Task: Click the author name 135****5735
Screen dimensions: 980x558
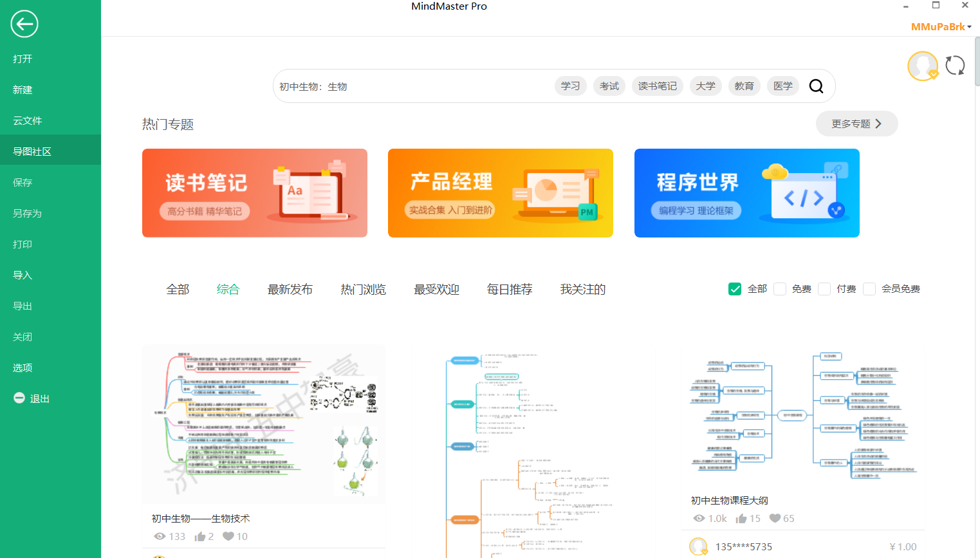Action: tap(744, 546)
